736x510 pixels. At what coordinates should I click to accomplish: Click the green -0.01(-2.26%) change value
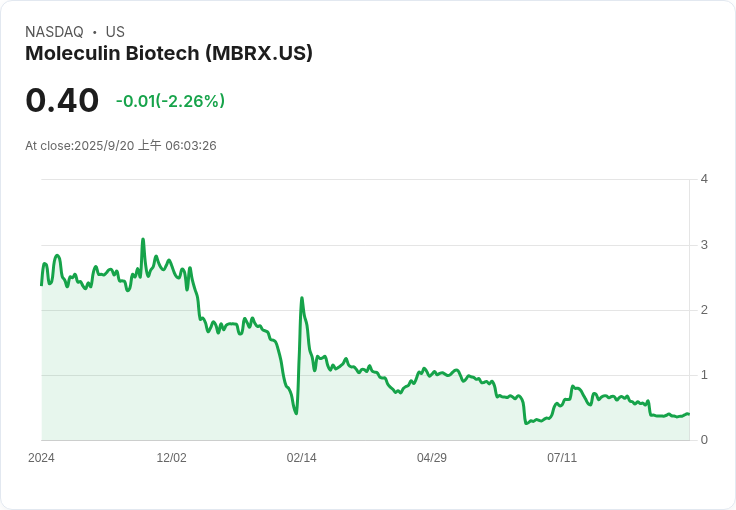(170, 101)
